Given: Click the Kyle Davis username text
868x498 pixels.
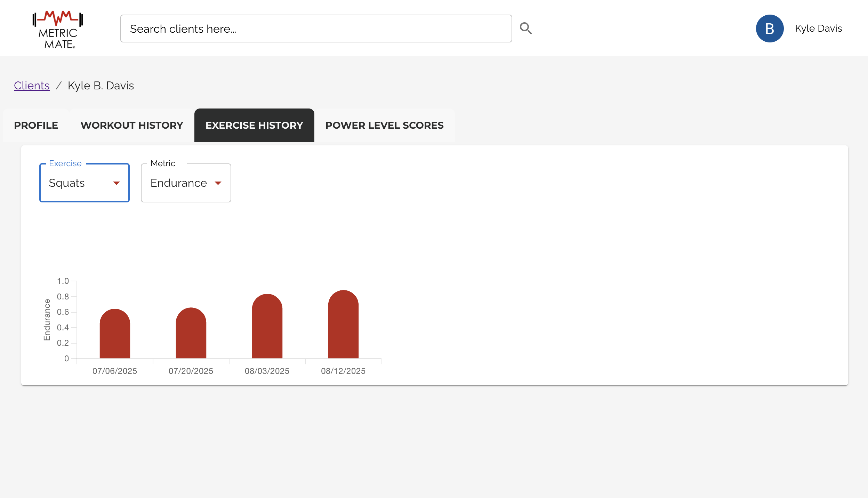Looking at the screenshot, I should click(x=818, y=29).
